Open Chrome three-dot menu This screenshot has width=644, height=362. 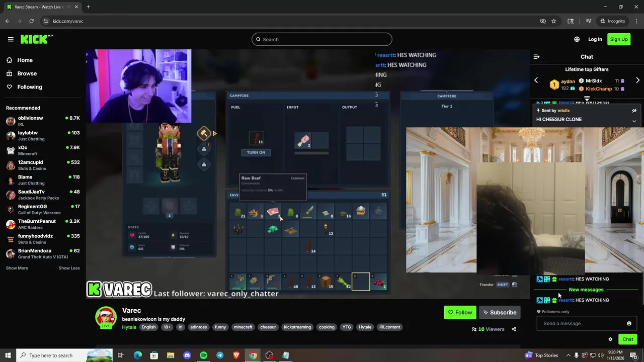coord(636,21)
